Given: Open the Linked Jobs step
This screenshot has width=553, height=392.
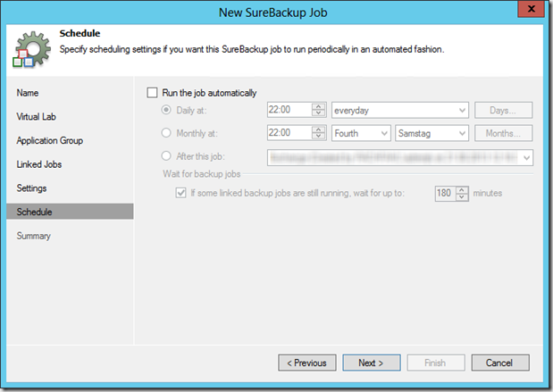Looking at the screenshot, I should (38, 164).
